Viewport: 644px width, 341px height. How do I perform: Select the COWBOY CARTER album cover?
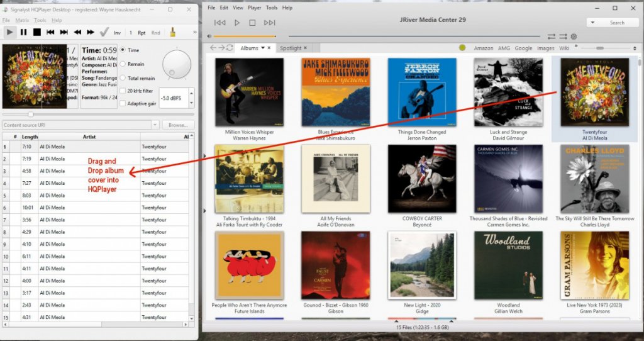422,179
